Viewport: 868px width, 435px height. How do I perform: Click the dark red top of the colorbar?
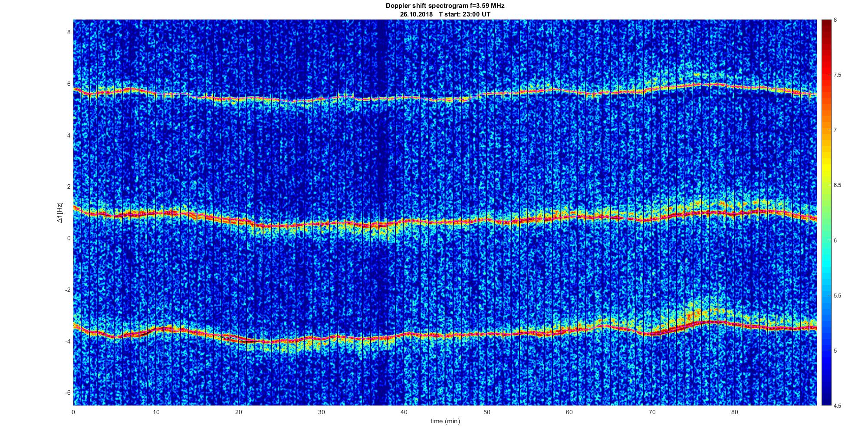(826, 24)
